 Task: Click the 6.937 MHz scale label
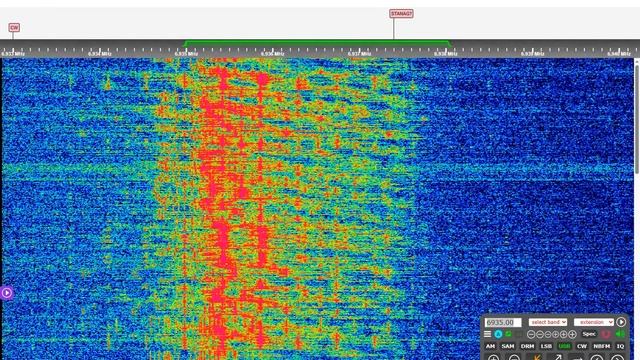(359, 53)
